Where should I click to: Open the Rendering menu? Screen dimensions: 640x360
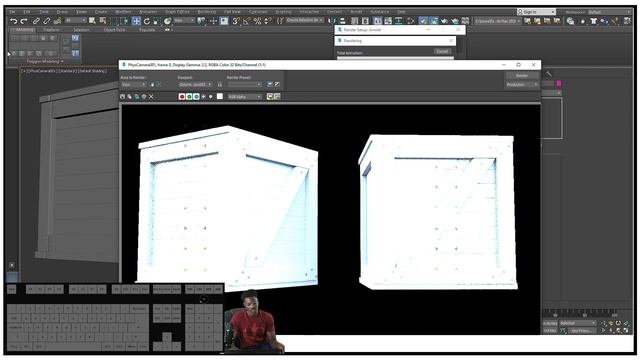pos(207,12)
